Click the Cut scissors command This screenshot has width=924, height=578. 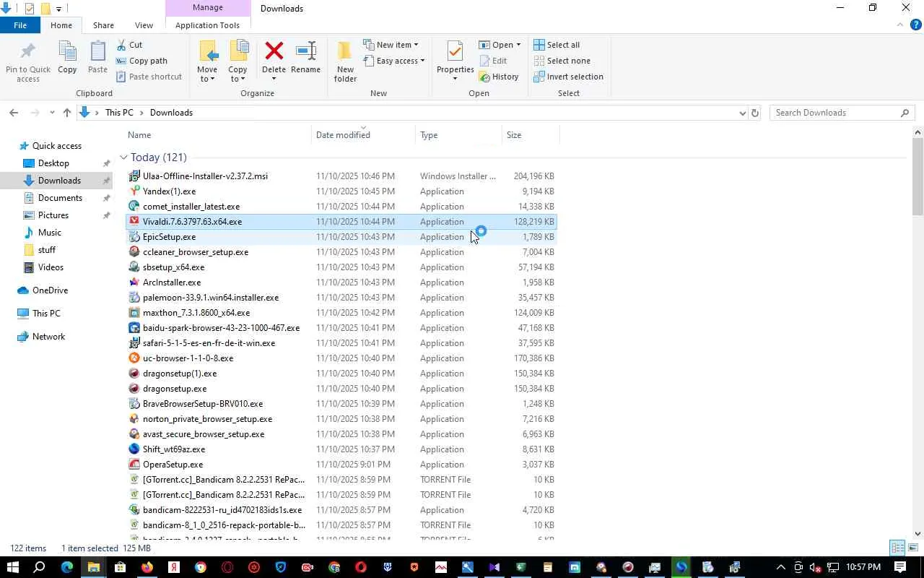[129, 45]
